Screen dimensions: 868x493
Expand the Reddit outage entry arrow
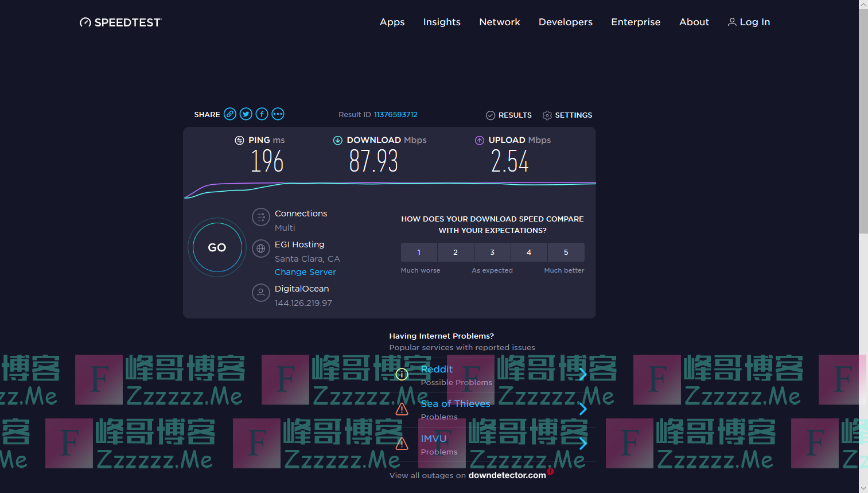pyautogui.click(x=583, y=374)
